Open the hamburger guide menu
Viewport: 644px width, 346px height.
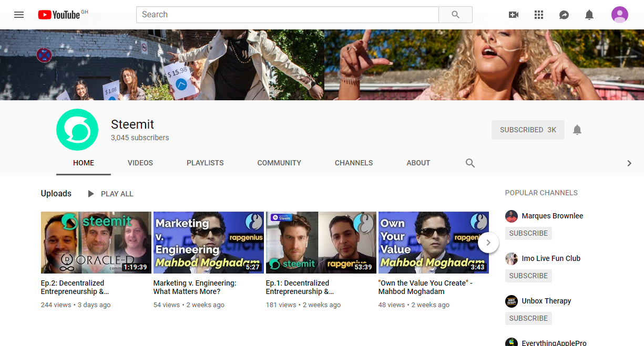(x=19, y=15)
